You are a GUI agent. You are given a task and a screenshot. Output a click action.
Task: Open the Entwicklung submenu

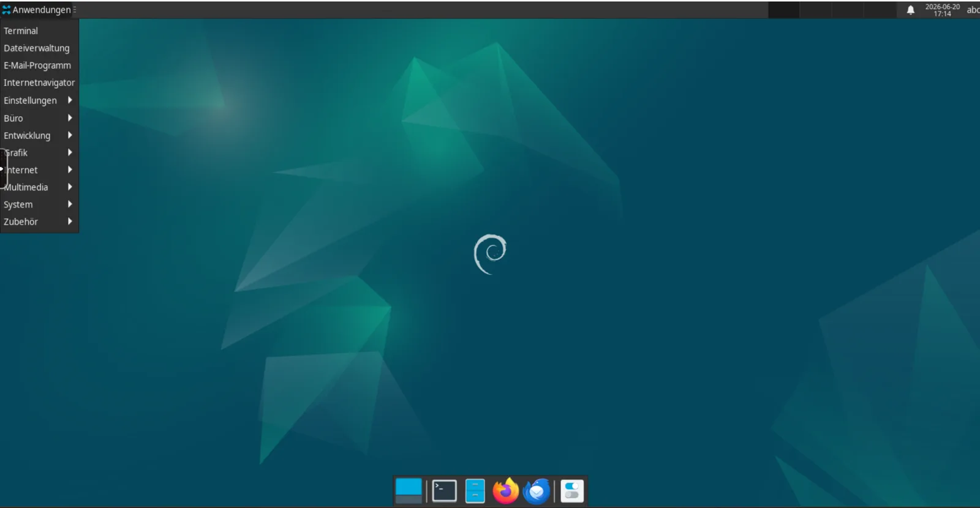click(39, 135)
